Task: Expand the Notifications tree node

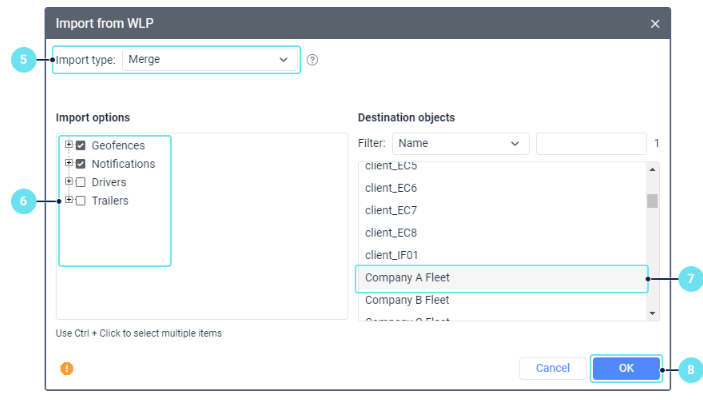Action: [x=68, y=163]
